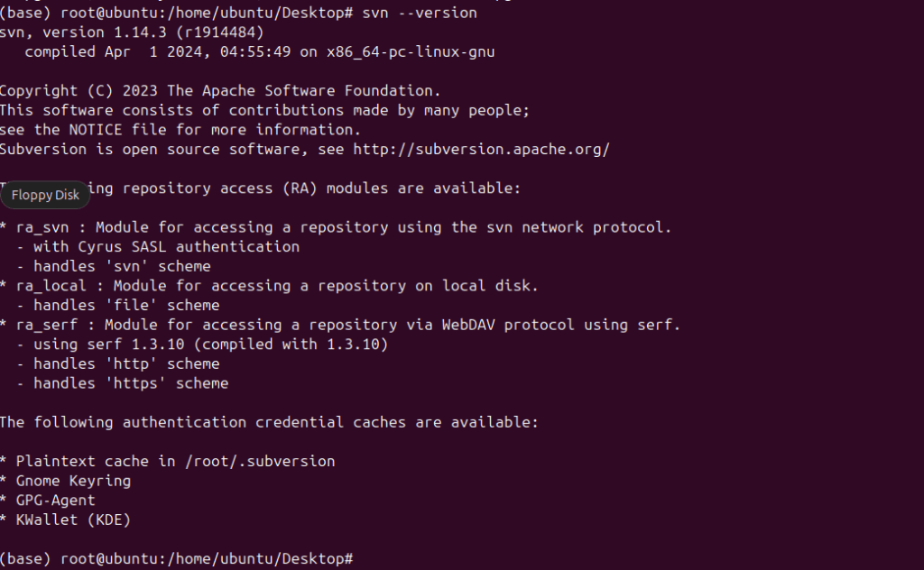Click the 'svn --version' command text
This screenshot has width=924, height=570.
coord(419,13)
